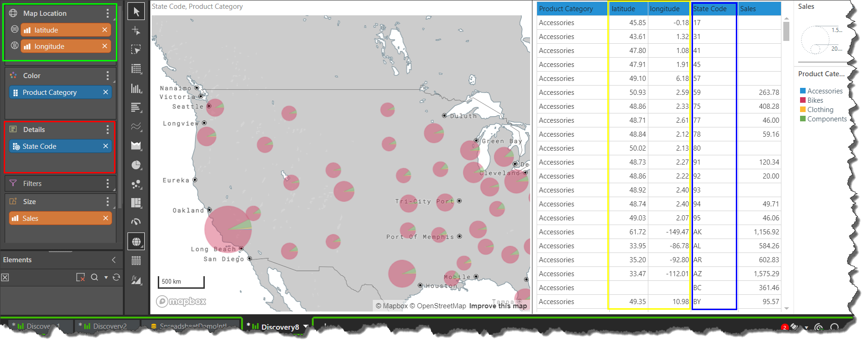This screenshot has width=868, height=345.
Task: Select the column chart visualization icon
Action: pyautogui.click(x=136, y=88)
